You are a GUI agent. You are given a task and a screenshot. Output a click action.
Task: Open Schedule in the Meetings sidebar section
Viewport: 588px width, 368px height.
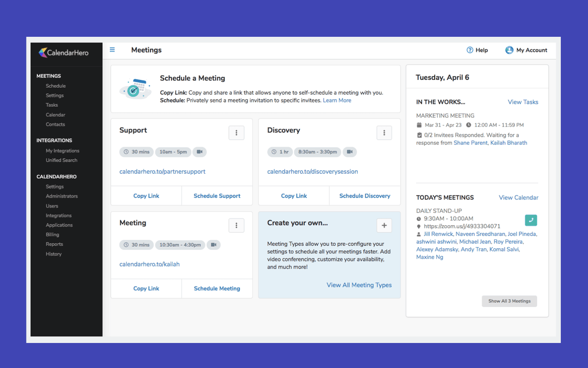pyautogui.click(x=56, y=86)
